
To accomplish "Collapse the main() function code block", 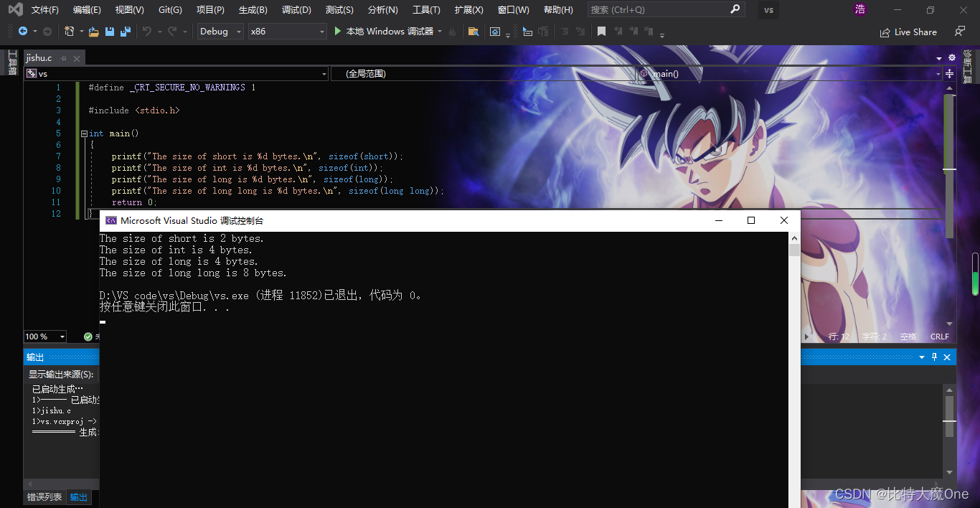I will click(84, 133).
